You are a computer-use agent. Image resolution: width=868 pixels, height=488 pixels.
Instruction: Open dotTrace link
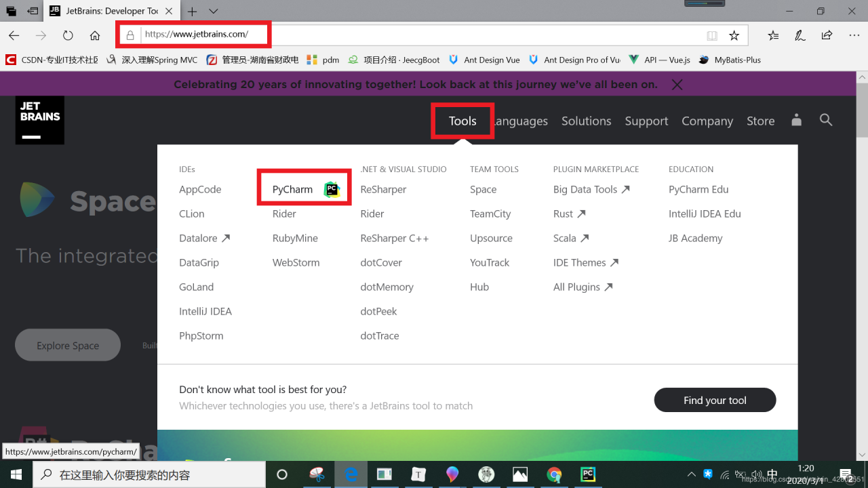point(380,335)
